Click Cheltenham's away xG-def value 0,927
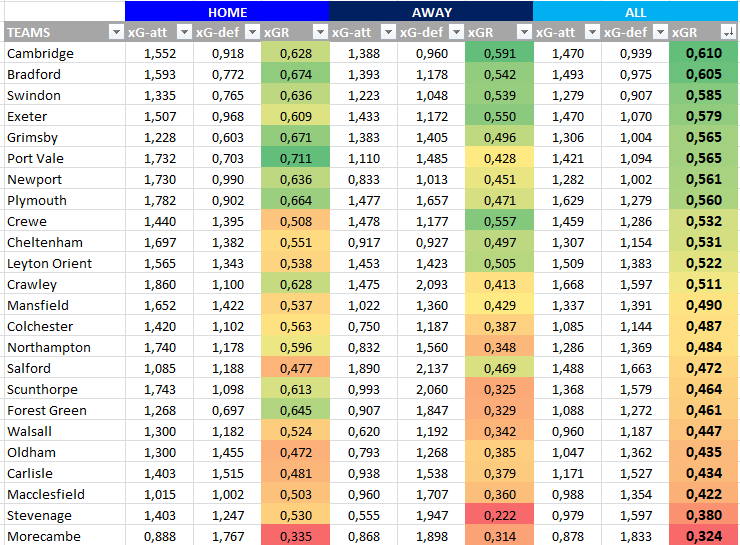 click(431, 242)
